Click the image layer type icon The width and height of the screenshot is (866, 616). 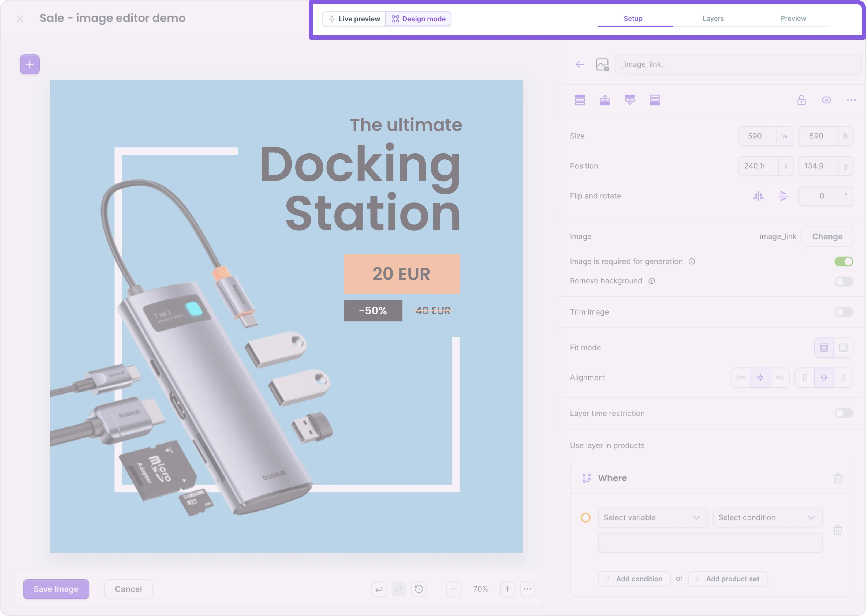click(602, 65)
